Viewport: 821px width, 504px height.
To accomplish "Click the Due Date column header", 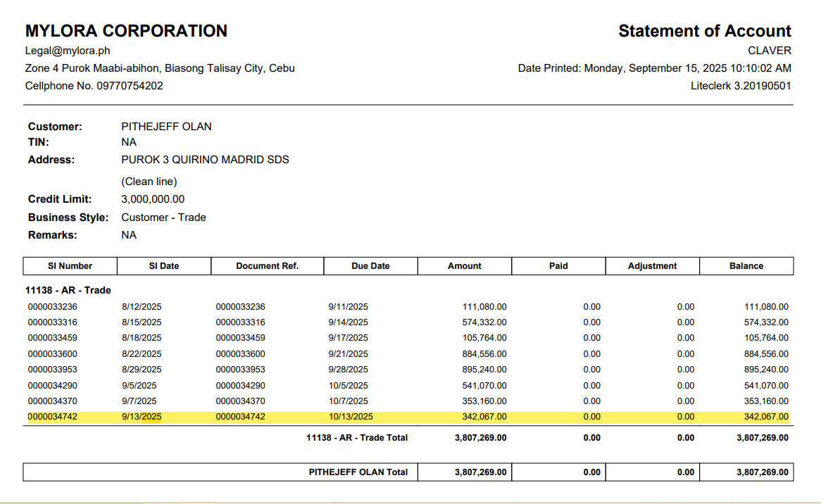I will [x=370, y=266].
